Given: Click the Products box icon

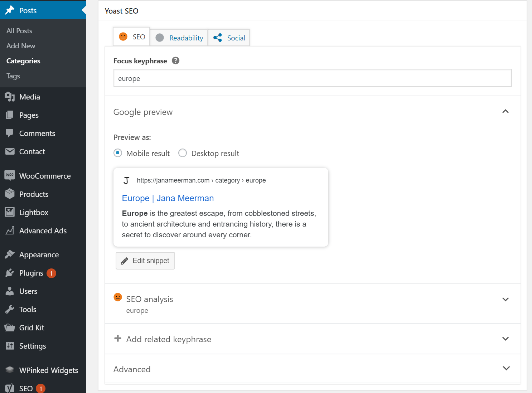Looking at the screenshot, I should coord(10,194).
